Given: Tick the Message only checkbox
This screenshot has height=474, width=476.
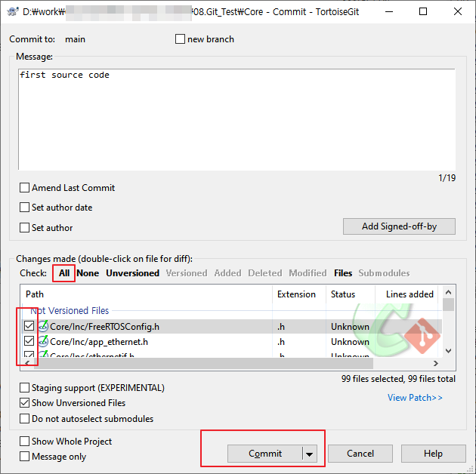Looking at the screenshot, I should [25, 457].
